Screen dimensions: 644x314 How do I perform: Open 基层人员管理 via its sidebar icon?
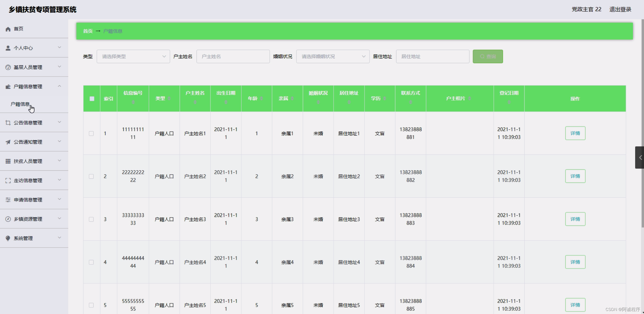pos(8,67)
